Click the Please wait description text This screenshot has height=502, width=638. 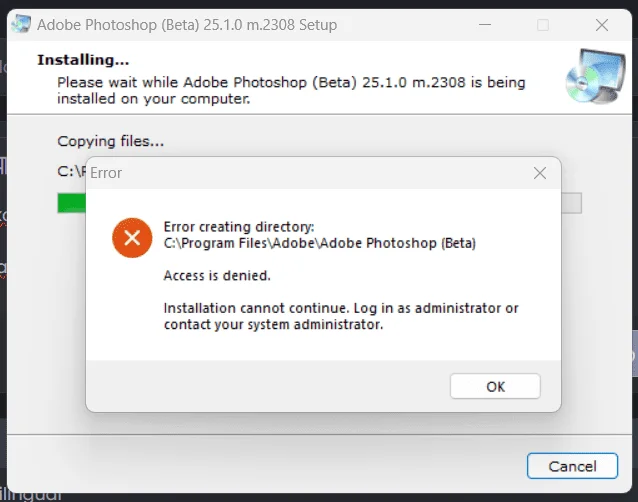tap(291, 90)
